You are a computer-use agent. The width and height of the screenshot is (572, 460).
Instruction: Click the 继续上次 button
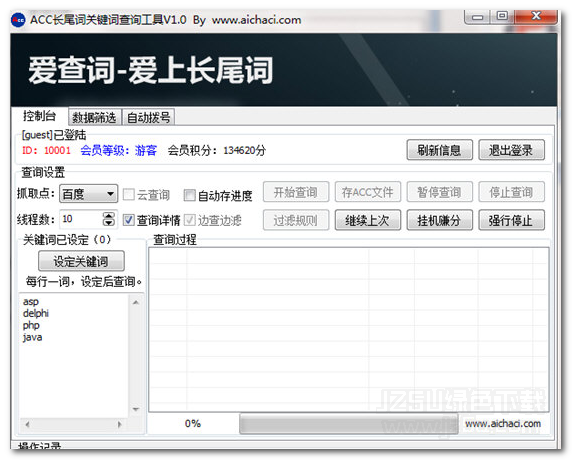pos(368,220)
